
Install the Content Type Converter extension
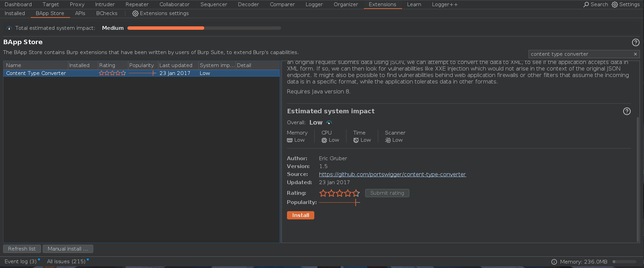click(x=301, y=215)
